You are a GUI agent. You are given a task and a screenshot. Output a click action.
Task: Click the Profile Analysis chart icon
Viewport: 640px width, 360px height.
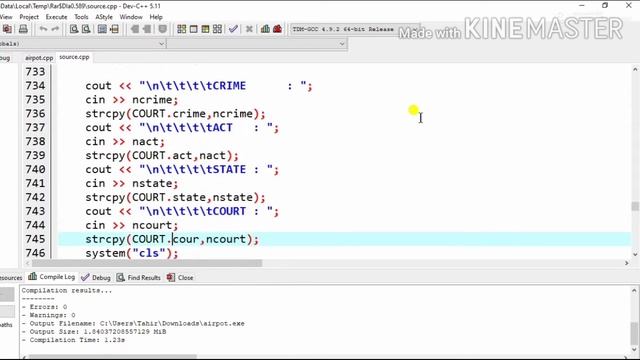pyautogui.click(x=265, y=29)
